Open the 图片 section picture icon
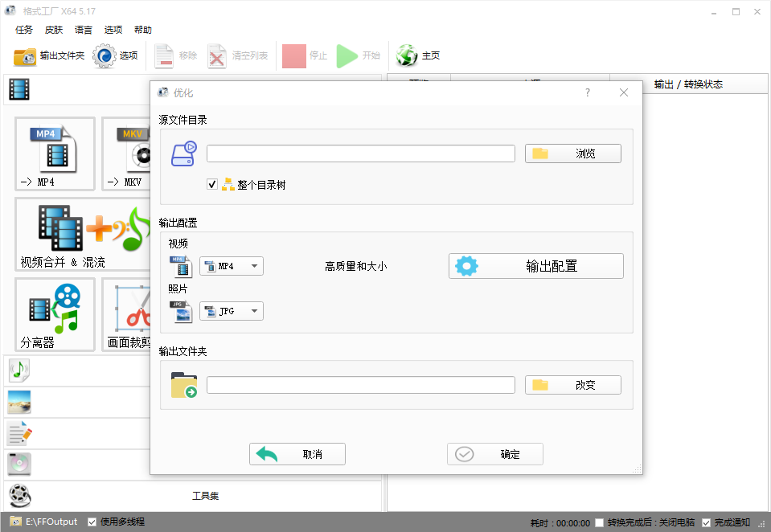Screen dimensions: 771x532 pos(19,402)
